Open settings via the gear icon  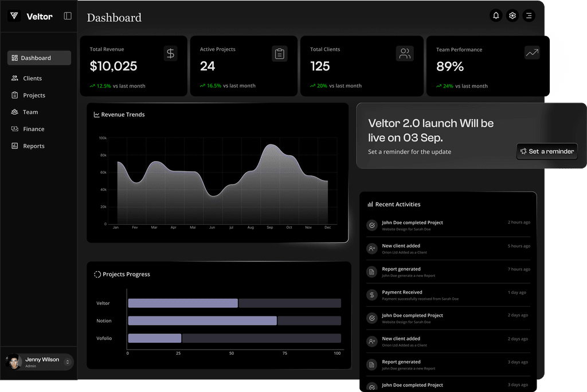(x=512, y=16)
